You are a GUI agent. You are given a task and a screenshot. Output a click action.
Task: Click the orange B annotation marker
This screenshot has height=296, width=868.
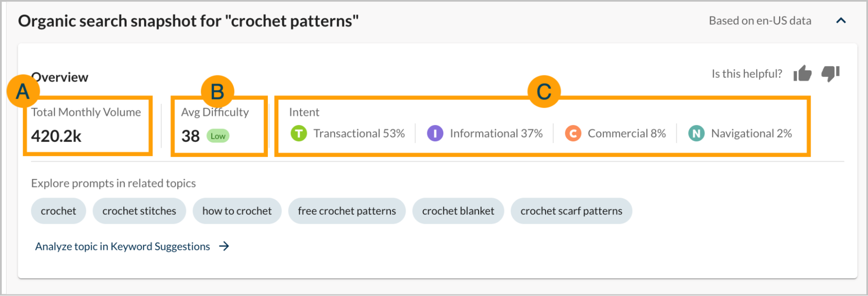[x=217, y=92]
